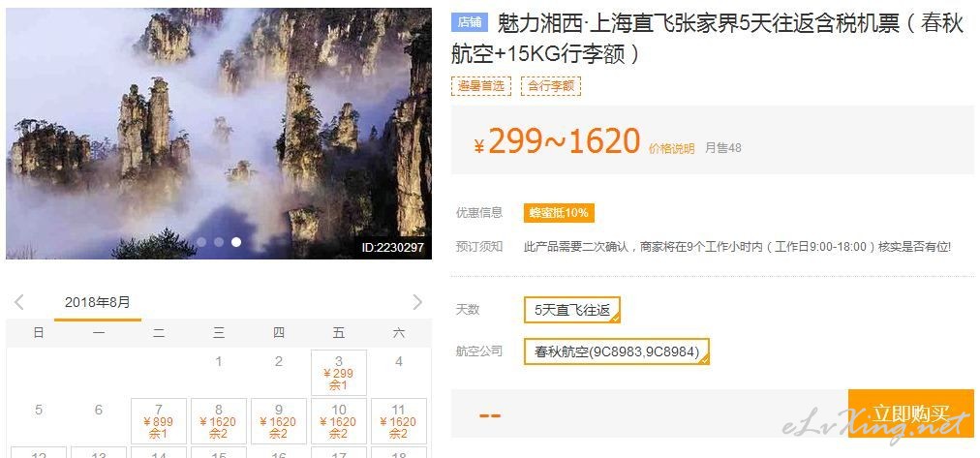
Task: Open the 2018年8月 month tab
Action: click(x=98, y=303)
